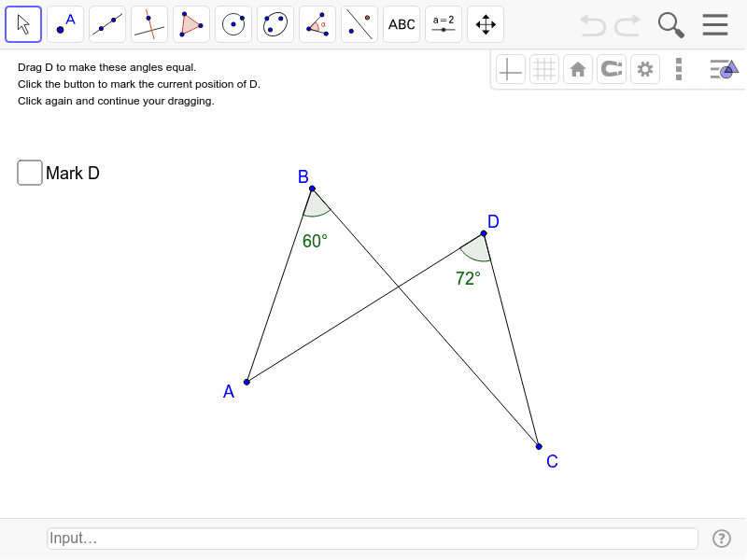Pick the Reflect about Line tool
Image resolution: width=747 pixels, height=560 pixels.
tap(359, 24)
